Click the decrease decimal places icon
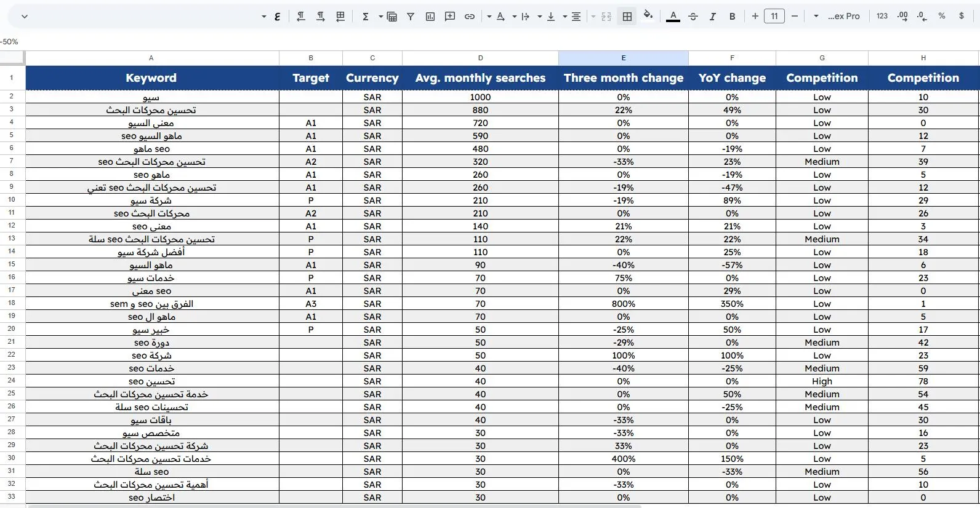The width and height of the screenshot is (980, 508). [922, 17]
